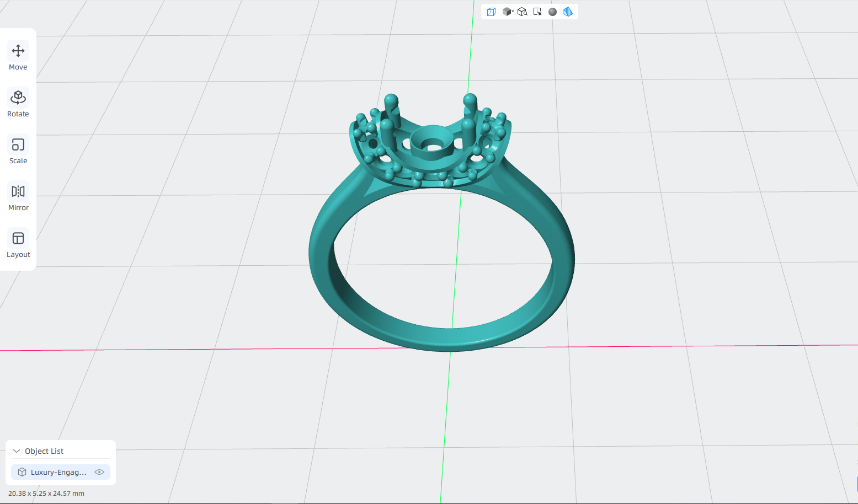Click the Object List header label
The width and height of the screenshot is (858, 504).
click(x=44, y=451)
